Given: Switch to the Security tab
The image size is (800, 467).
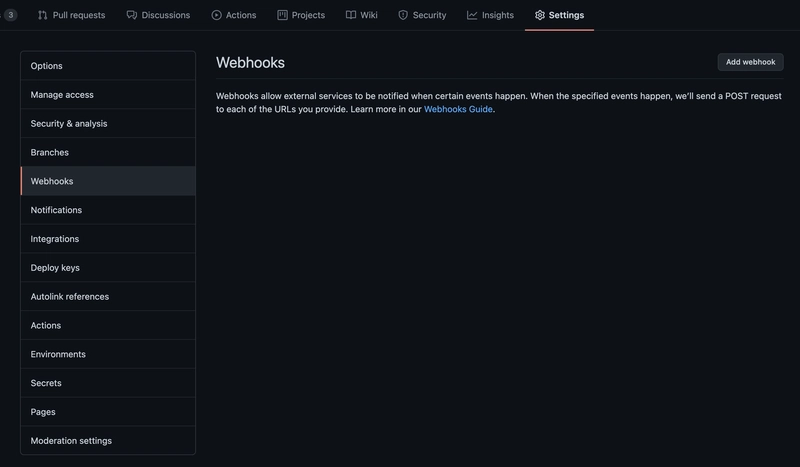Looking at the screenshot, I should (422, 15).
